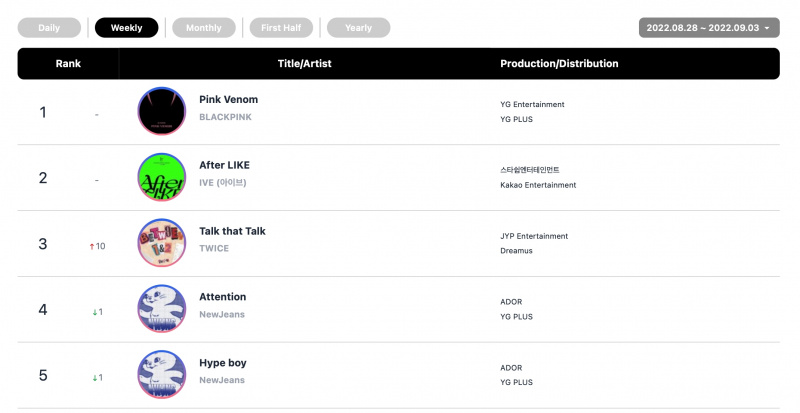Open the IVE (아이브) artist link

223,182
